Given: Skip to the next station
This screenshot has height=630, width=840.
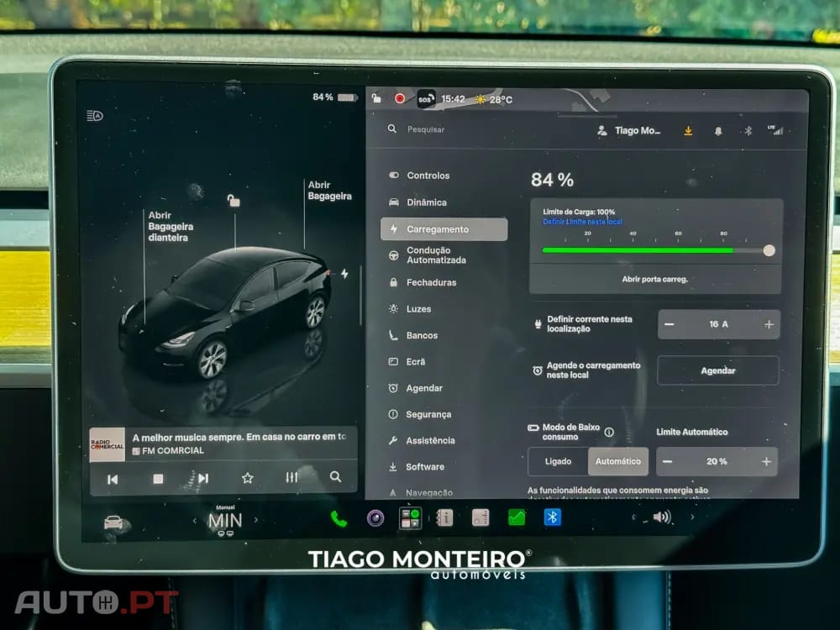Looking at the screenshot, I should pos(202,479).
